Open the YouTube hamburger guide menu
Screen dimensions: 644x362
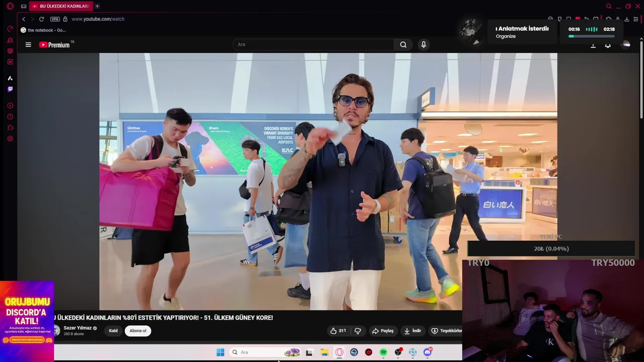tap(28, 45)
